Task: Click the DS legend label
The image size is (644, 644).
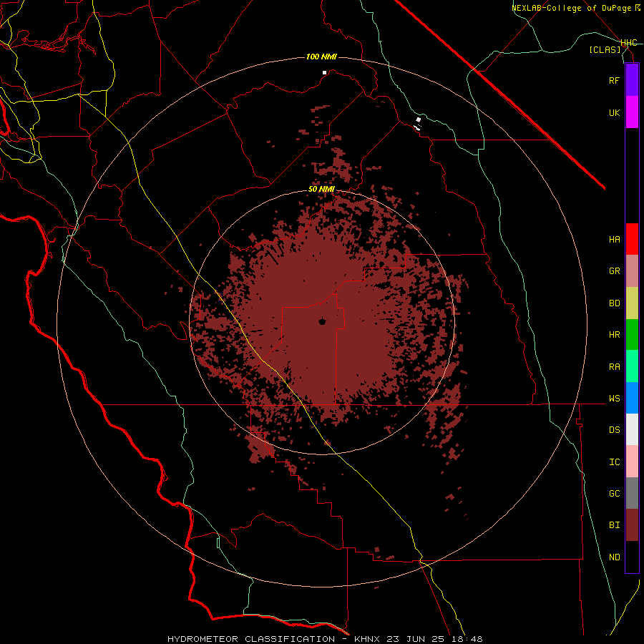Action: tap(614, 430)
